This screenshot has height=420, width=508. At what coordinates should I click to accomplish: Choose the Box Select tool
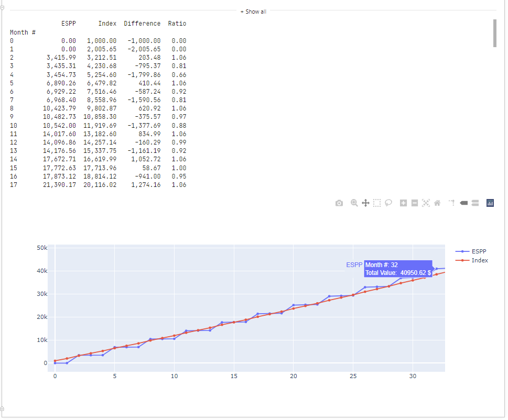(x=377, y=203)
